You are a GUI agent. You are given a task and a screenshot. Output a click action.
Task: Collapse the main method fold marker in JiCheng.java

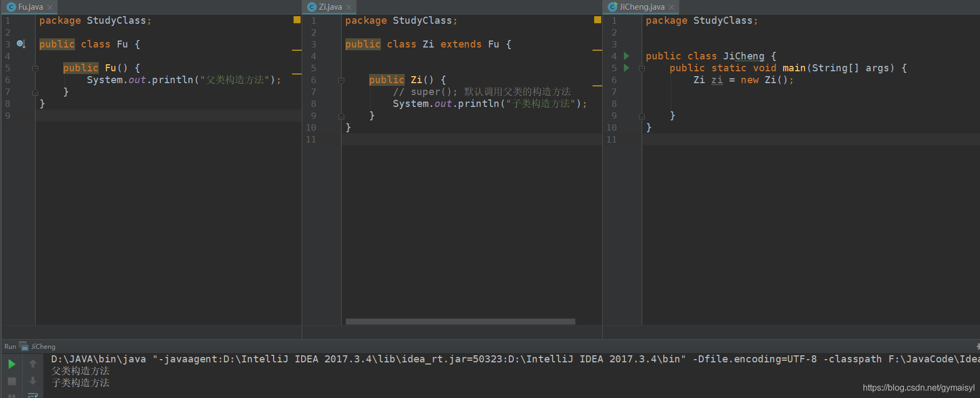(642, 69)
